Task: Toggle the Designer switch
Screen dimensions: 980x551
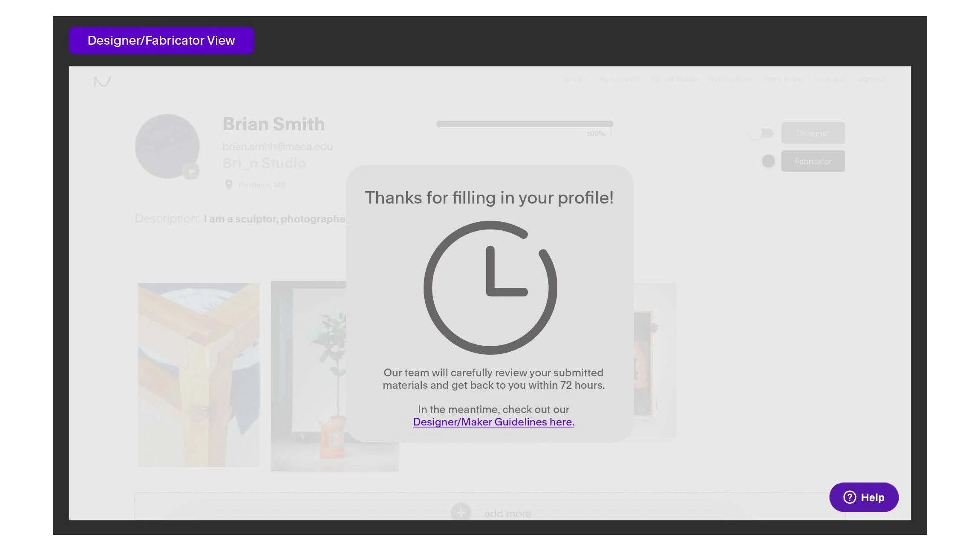Action: [x=762, y=133]
